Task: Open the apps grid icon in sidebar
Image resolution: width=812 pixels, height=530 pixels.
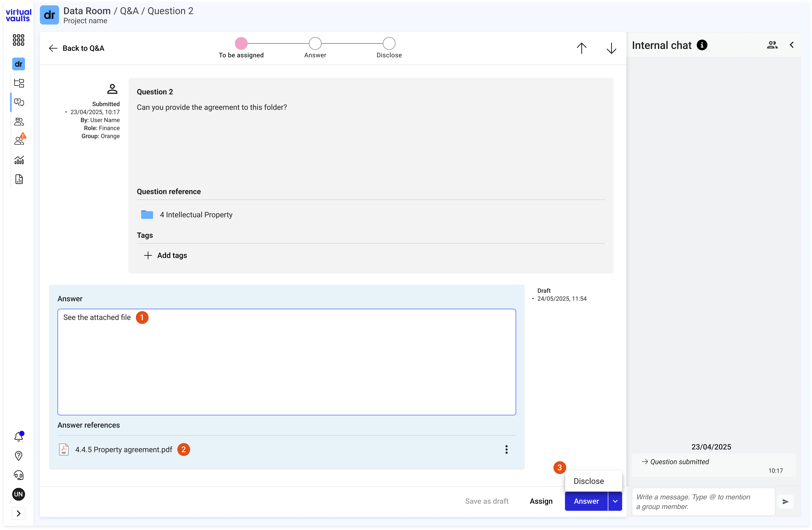Action: click(18, 40)
